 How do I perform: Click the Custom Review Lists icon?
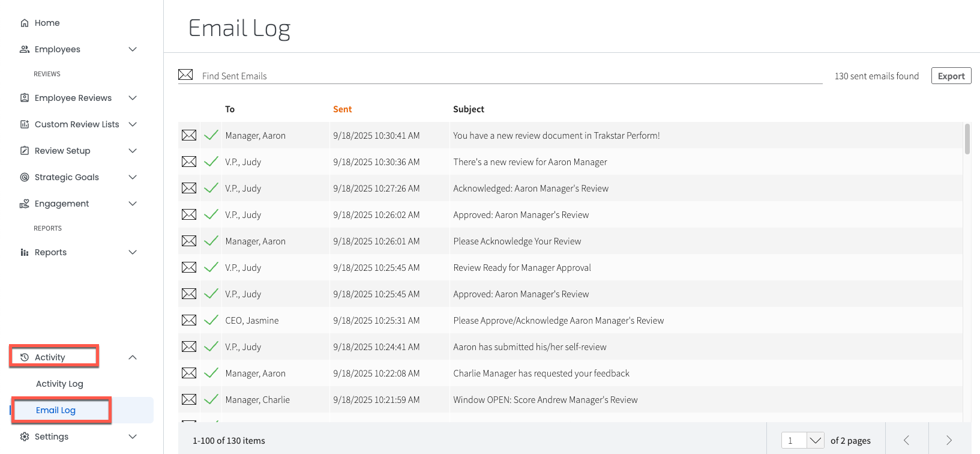pyautogui.click(x=25, y=124)
